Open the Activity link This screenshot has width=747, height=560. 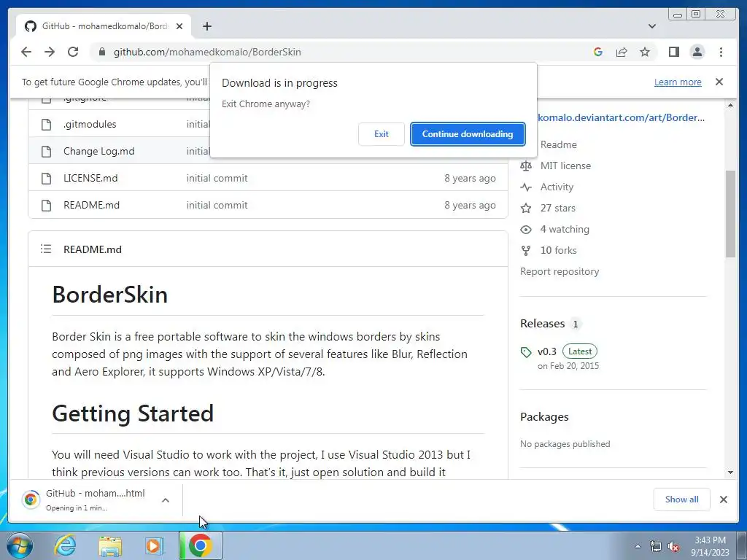pyautogui.click(x=557, y=187)
